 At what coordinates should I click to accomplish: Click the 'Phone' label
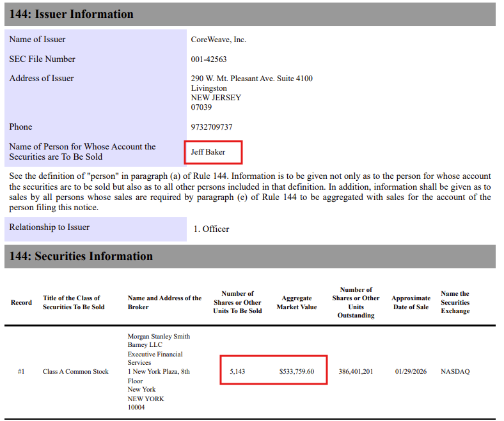point(20,127)
